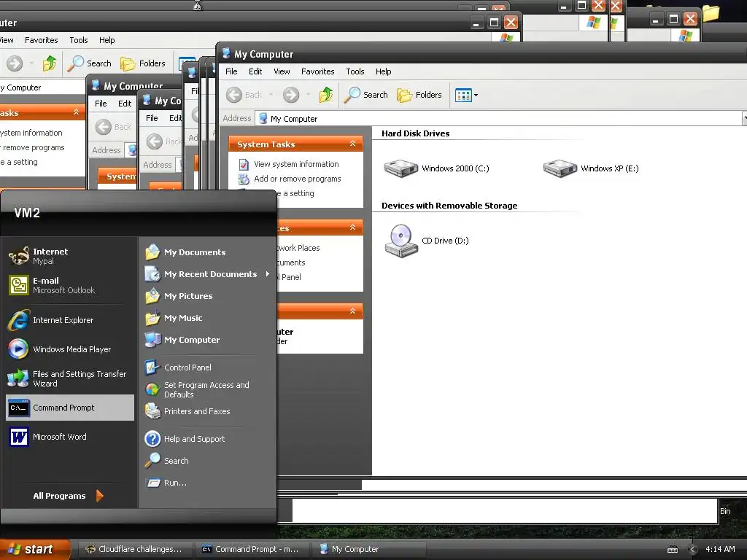Select the Windows XP (E:) drive
Image resolution: width=747 pixels, height=560 pixels.
[x=591, y=168]
